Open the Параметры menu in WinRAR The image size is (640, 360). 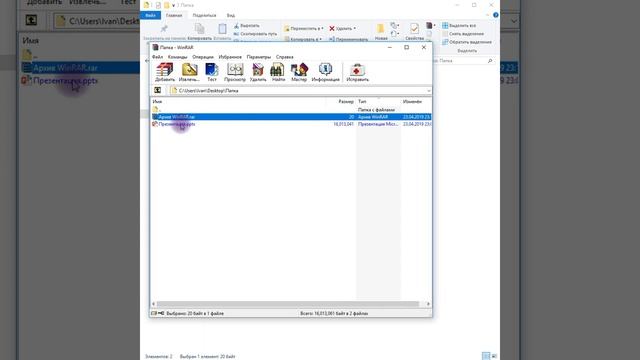coord(258,57)
